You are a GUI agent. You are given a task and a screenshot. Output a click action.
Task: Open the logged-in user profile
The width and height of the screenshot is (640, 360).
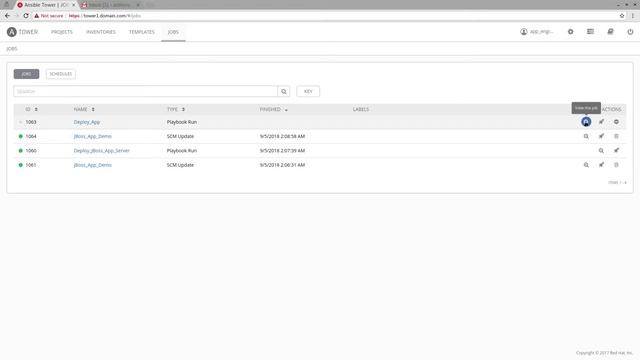click(x=537, y=32)
